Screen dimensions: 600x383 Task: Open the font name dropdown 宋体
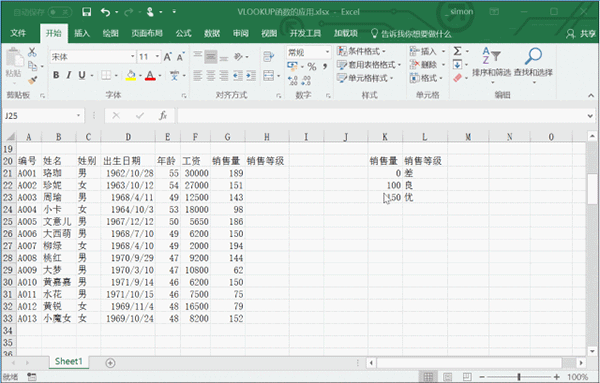[x=132, y=57]
